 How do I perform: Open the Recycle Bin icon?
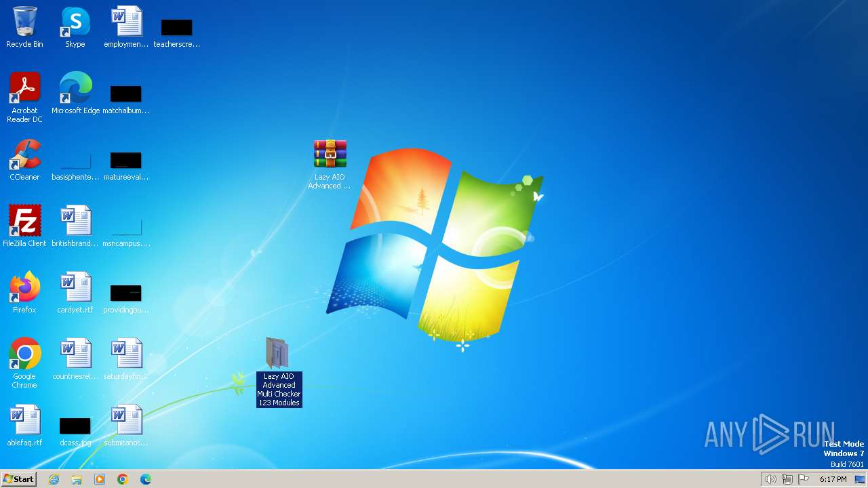24,27
